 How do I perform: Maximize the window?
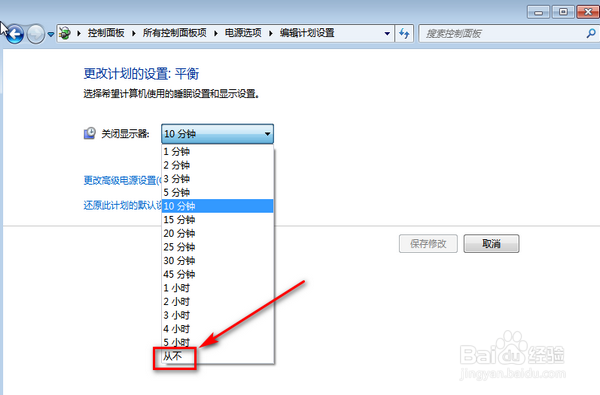pyautogui.click(x=563, y=12)
